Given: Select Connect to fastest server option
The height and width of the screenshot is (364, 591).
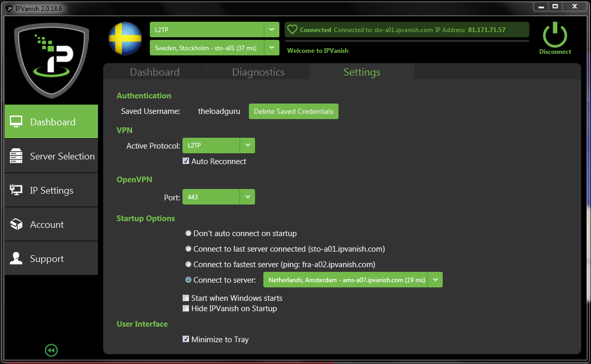Looking at the screenshot, I should [x=189, y=264].
